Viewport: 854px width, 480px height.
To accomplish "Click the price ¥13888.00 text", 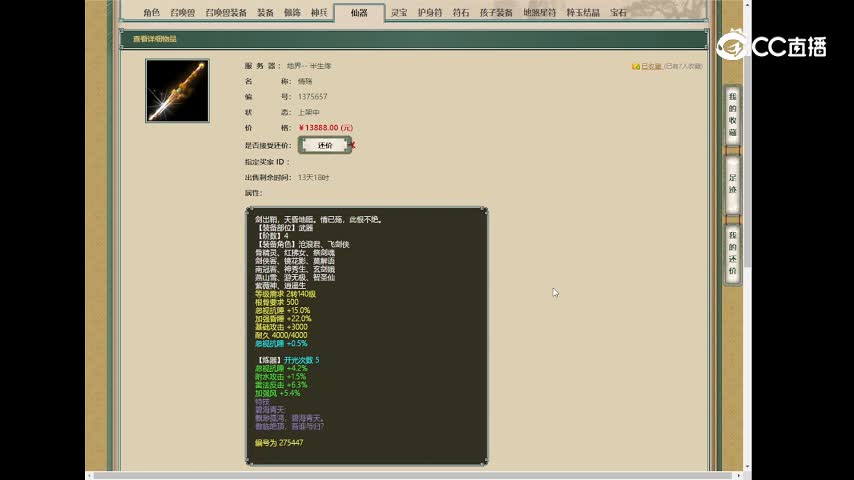I will click(326, 127).
